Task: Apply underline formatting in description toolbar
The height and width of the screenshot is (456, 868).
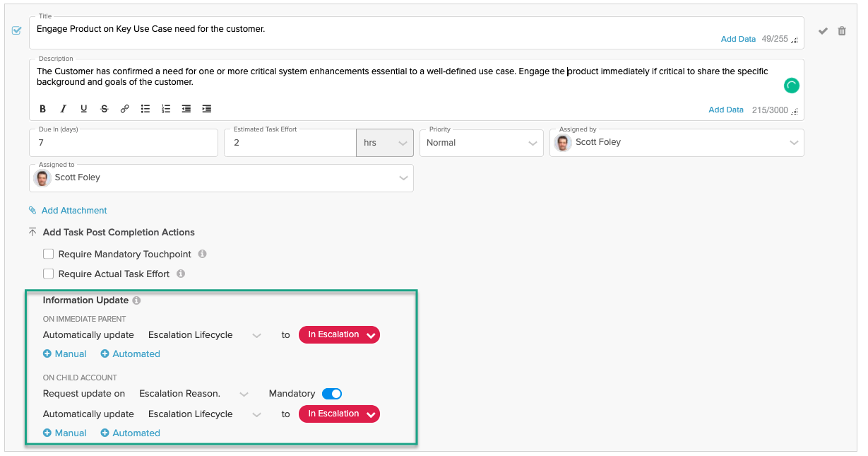Action: pyautogui.click(x=83, y=109)
